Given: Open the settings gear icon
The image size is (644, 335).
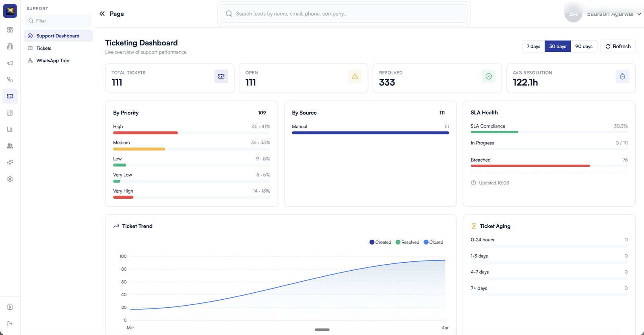Looking at the screenshot, I should [x=10, y=179].
